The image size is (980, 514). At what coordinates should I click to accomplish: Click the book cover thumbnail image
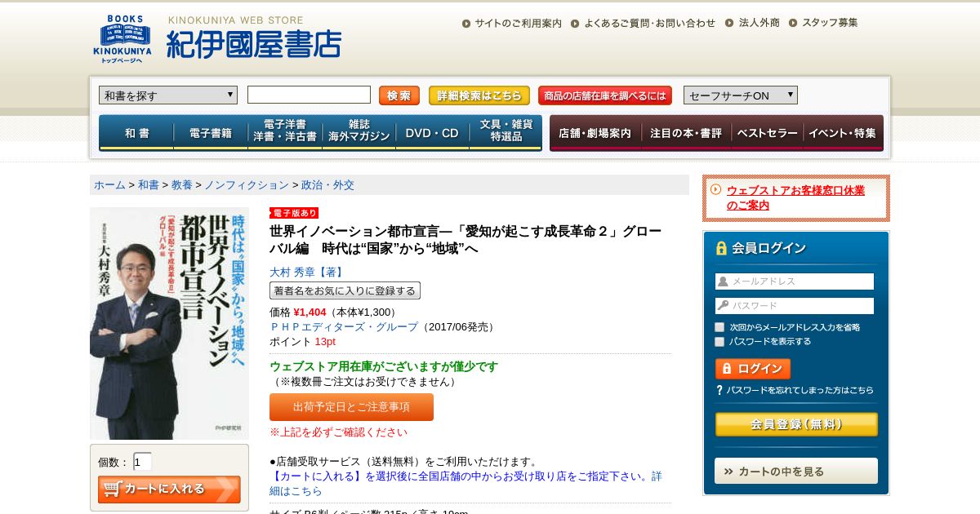(x=169, y=323)
